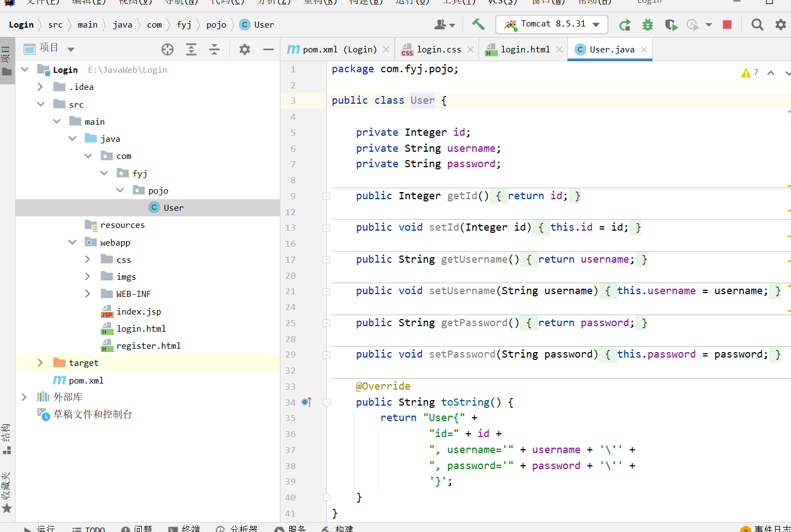This screenshot has width=791, height=532.
Task: Fold the toString method body
Action: (326, 402)
